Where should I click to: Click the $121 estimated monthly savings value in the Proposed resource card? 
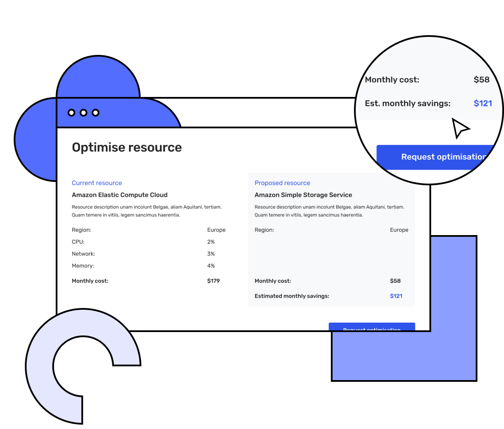[396, 296]
